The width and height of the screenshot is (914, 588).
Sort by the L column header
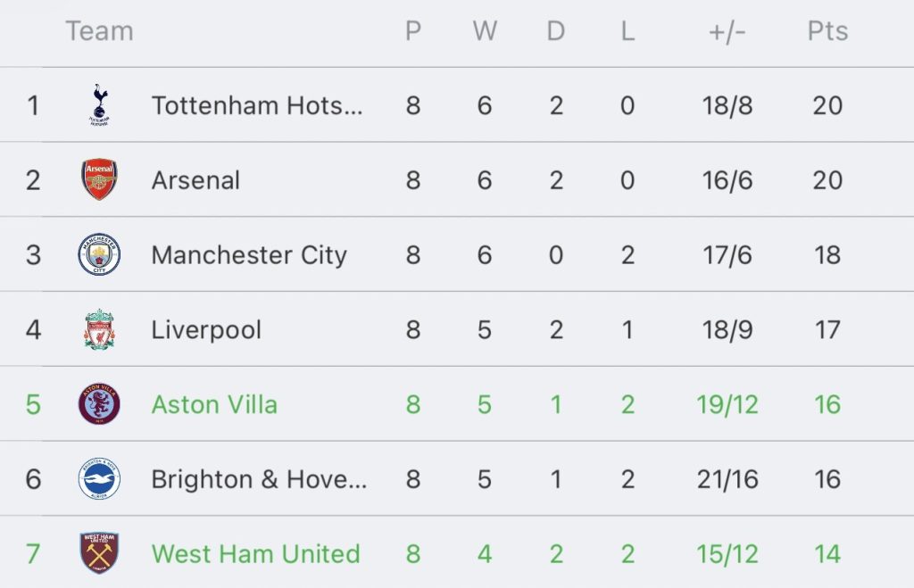[x=627, y=31]
